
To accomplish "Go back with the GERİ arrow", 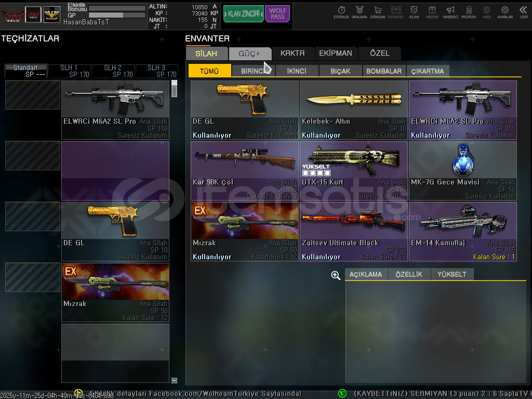I will pyautogui.click(x=524, y=12).
